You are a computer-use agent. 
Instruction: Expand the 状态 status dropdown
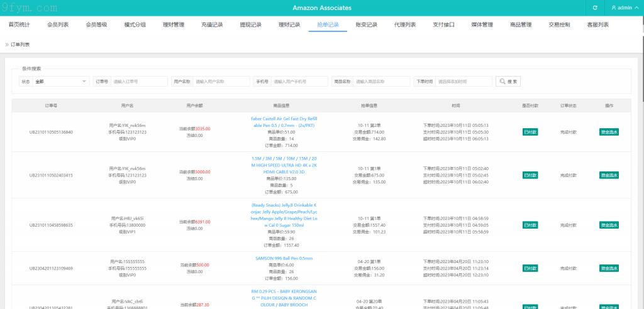62,82
